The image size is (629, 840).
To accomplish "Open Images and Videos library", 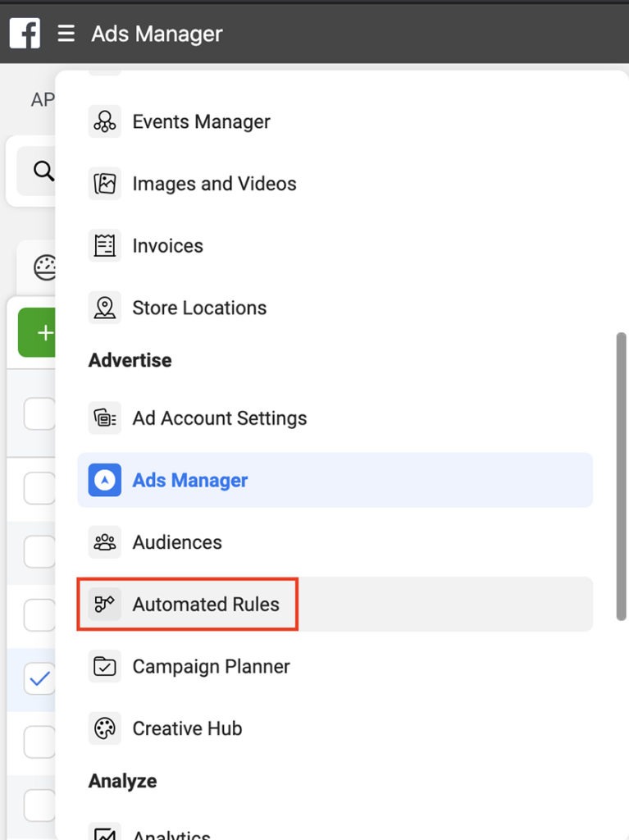I will pyautogui.click(x=105, y=184).
